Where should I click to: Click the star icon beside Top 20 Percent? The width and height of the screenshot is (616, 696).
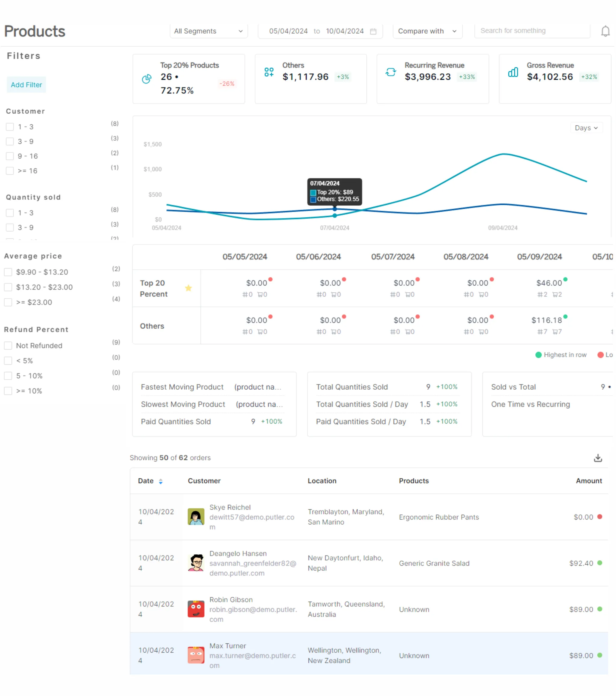[189, 289]
